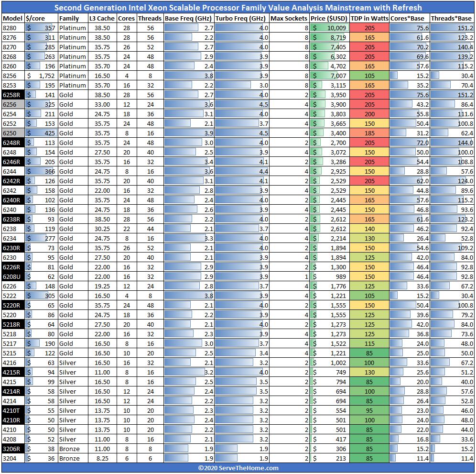Image resolution: width=476 pixels, height=474 pixels.
Task: Select the table title banner text
Action: click(x=238, y=7)
